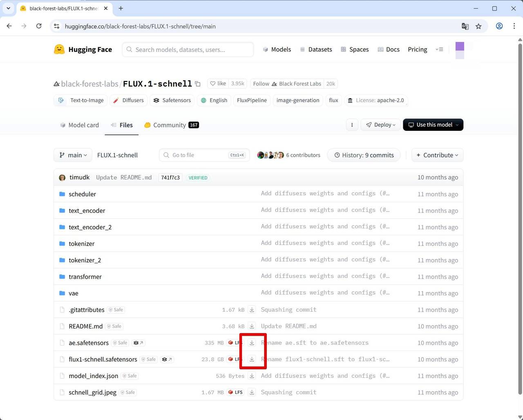
Task: Open the Use this model dropdown
Action: point(433,125)
